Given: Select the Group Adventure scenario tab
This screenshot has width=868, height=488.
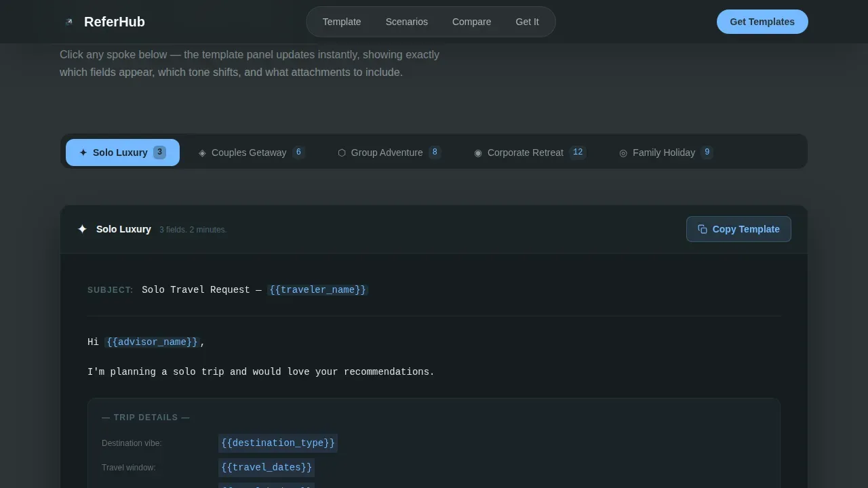Looking at the screenshot, I should pyautogui.click(x=389, y=152).
